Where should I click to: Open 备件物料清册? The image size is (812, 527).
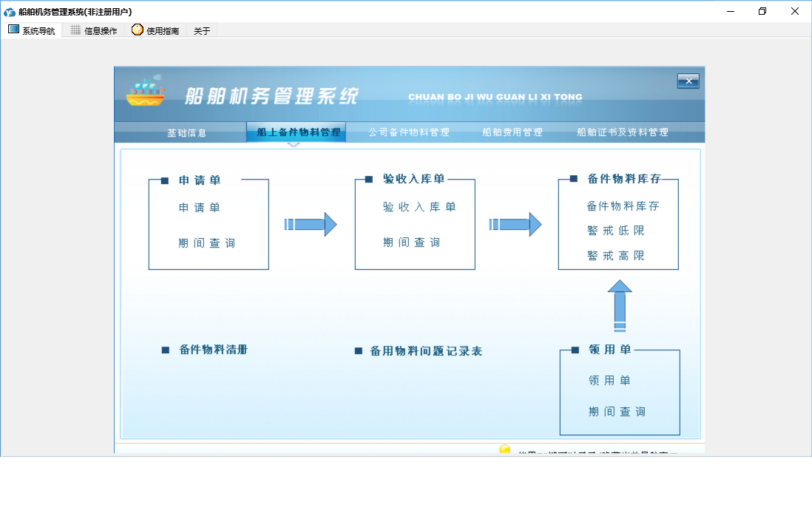pyautogui.click(x=214, y=350)
